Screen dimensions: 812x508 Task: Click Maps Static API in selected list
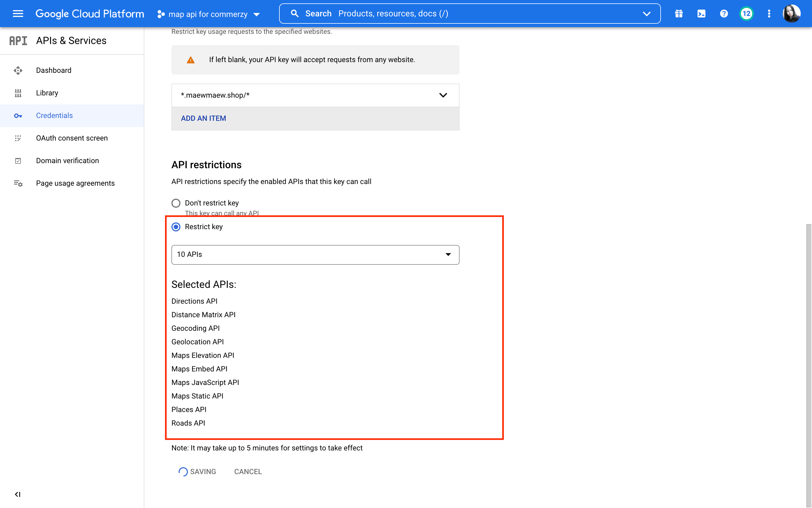[197, 396]
